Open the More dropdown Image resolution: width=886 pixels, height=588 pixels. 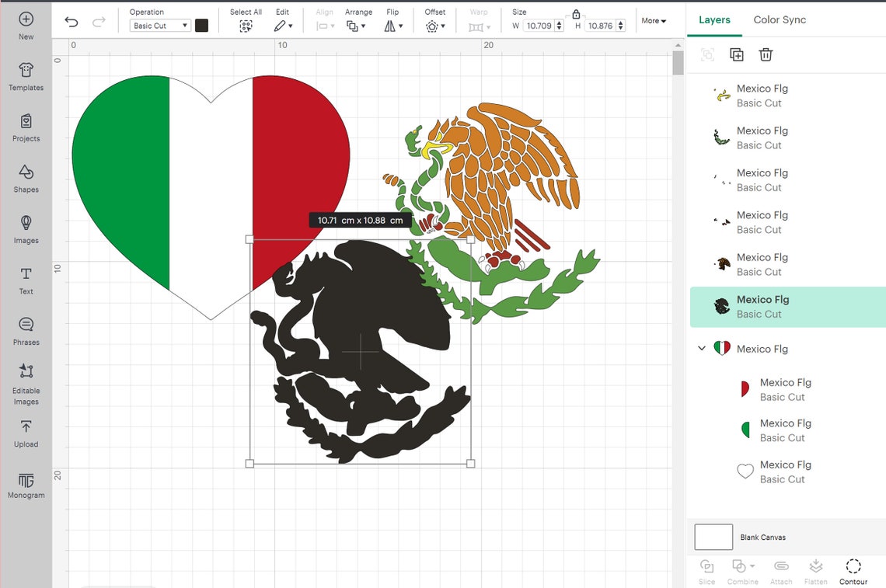pos(654,20)
